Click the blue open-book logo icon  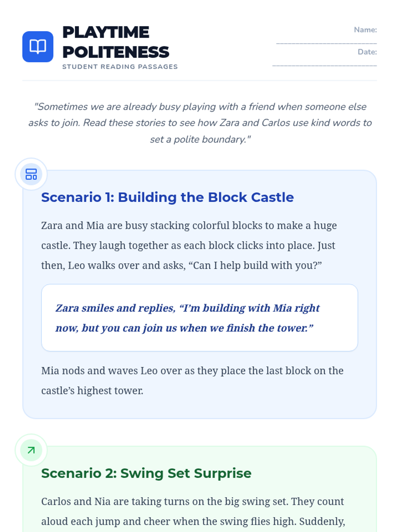38,47
